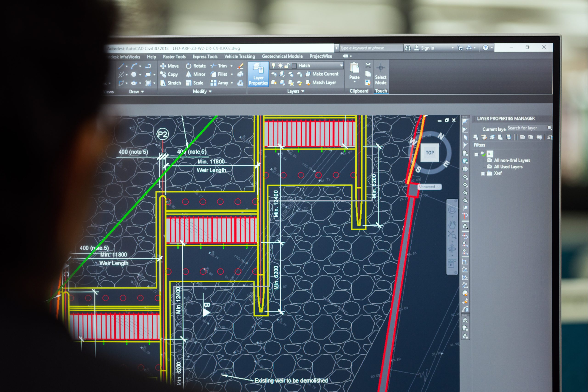Select the Rotate tool
The height and width of the screenshot is (392, 588).
tap(196, 66)
